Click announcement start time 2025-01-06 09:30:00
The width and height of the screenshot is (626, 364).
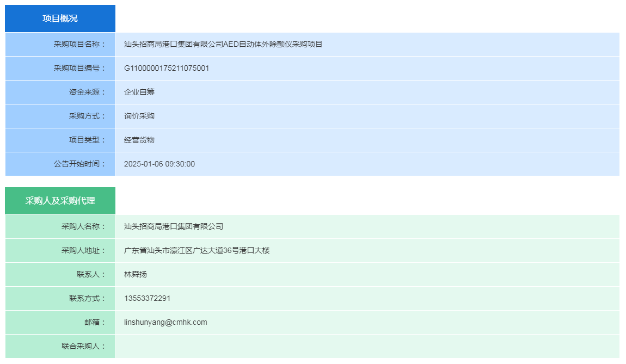[159, 164]
